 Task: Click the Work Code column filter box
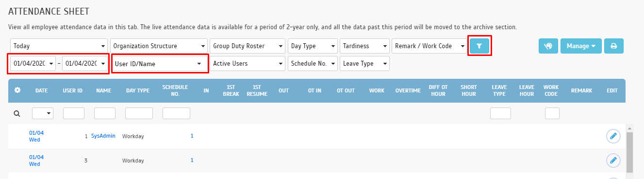(552, 113)
